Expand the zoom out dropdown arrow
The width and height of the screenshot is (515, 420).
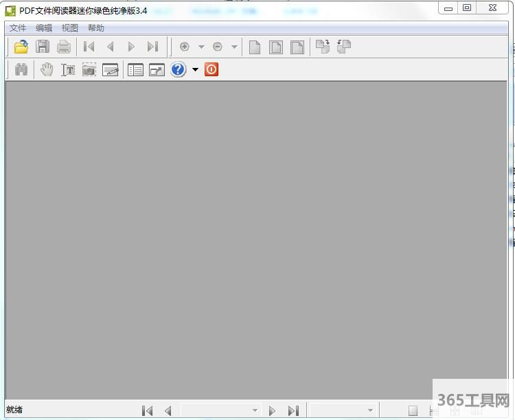tap(234, 47)
